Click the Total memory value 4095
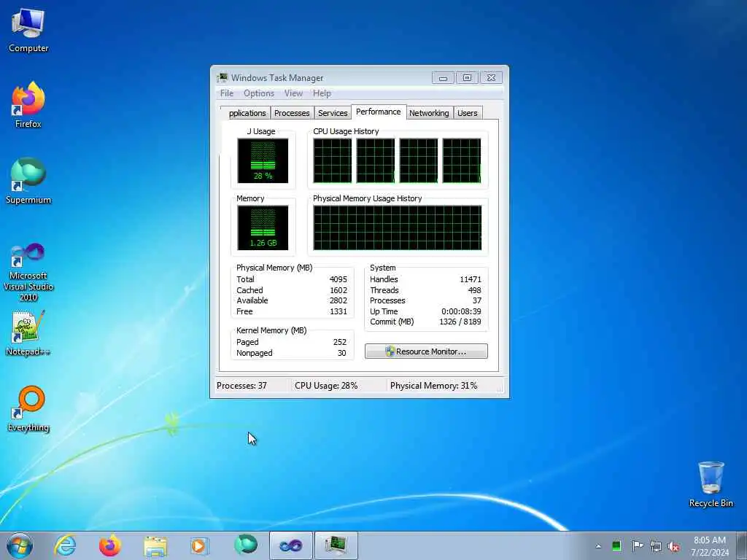747x560 pixels. click(x=338, y=279)
